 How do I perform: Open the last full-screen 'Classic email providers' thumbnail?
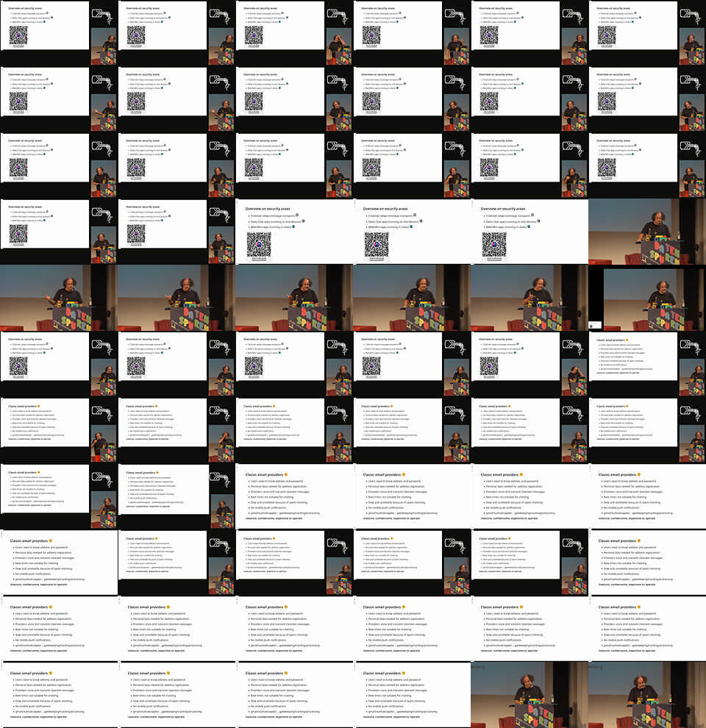pyautogui.click(x=412, y=695)
